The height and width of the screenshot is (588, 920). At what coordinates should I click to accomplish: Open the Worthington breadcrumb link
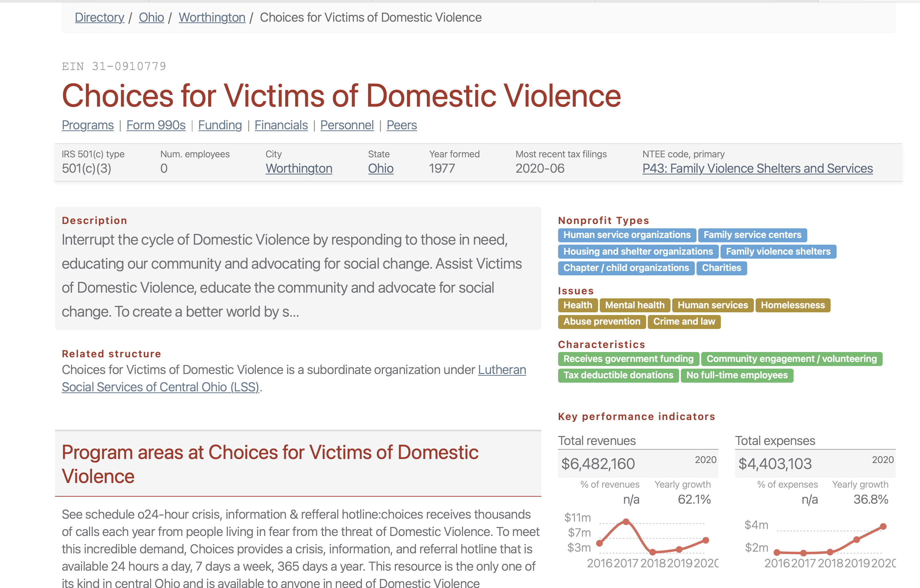212,18
